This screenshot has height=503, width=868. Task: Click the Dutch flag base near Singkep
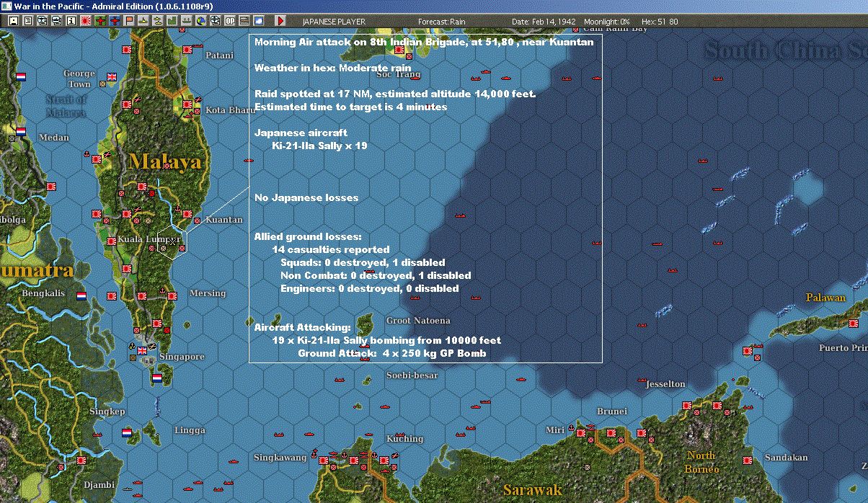coord(128,432)
